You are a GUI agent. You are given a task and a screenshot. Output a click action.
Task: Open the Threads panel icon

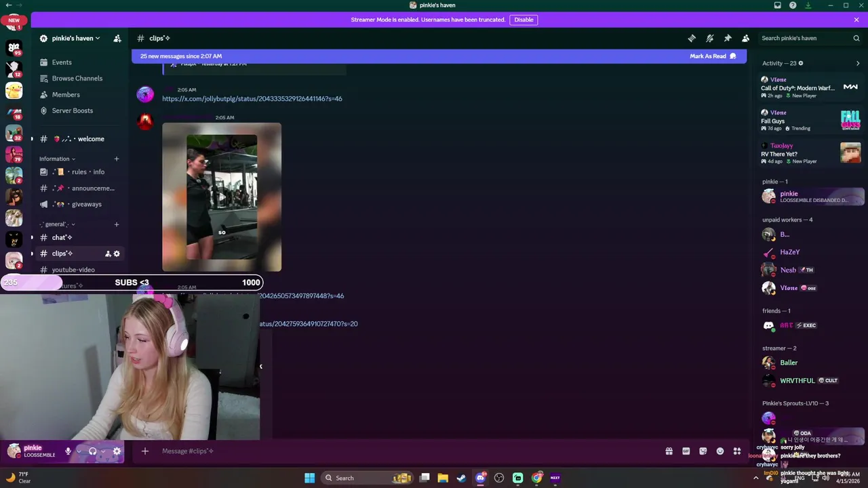click(x=692, y=39)
